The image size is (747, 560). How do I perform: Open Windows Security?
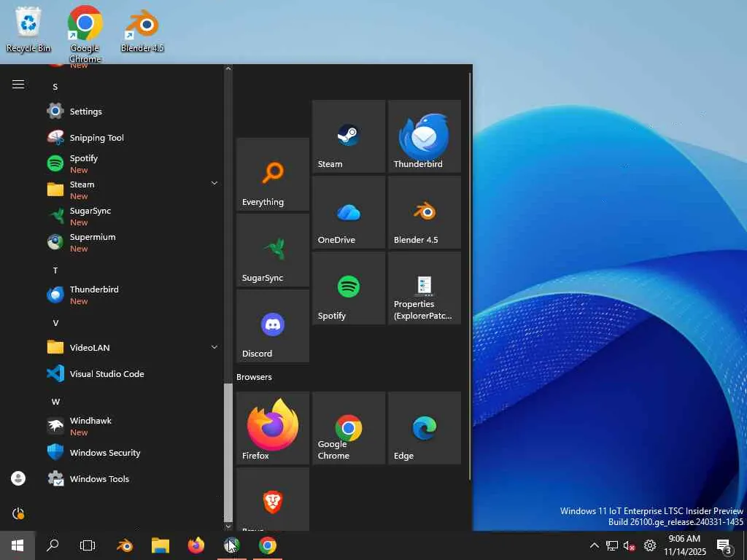[x=133, y=452]
